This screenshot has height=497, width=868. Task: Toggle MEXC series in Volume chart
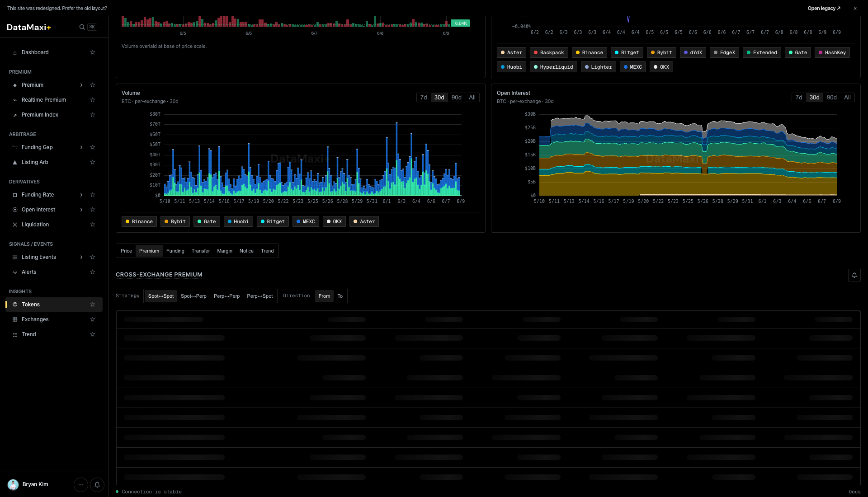(306, 221)
